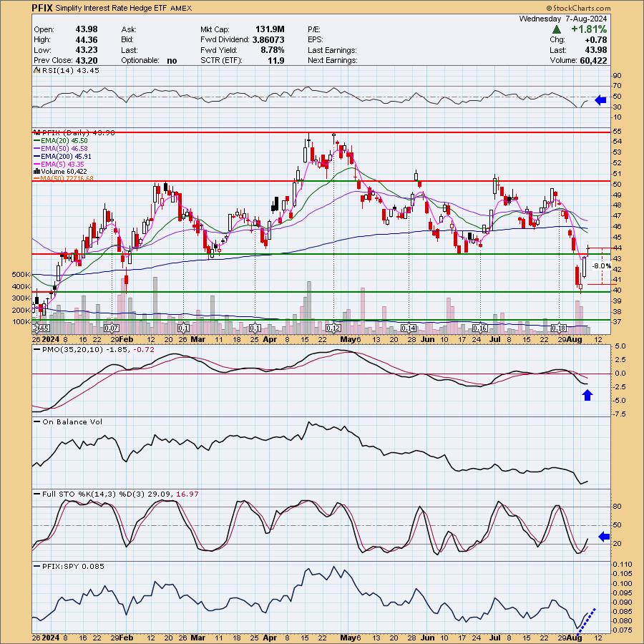Click the Fwd Dividend value 3.86073
Screen dimensions: 644x644
point(268,40)
